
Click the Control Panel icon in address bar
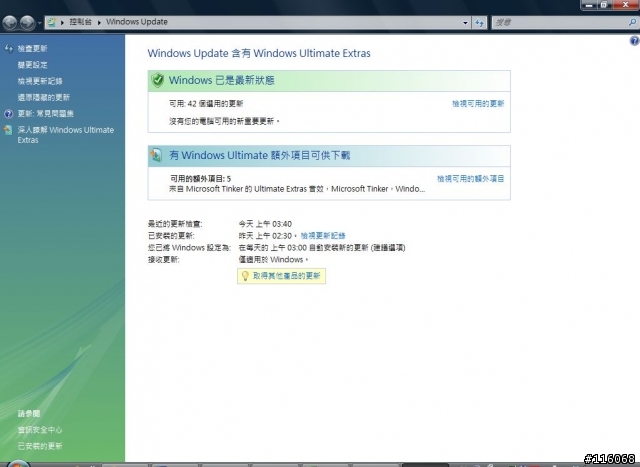tap(51, 22)
